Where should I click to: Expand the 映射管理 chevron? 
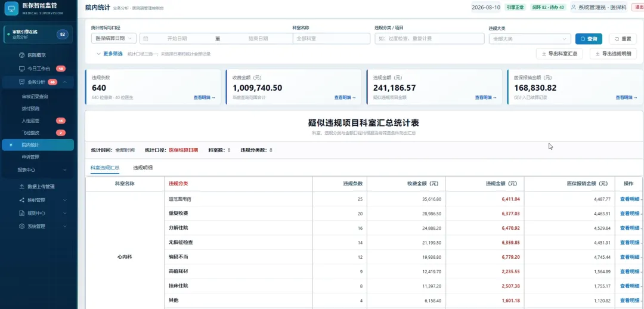(65, 200)
